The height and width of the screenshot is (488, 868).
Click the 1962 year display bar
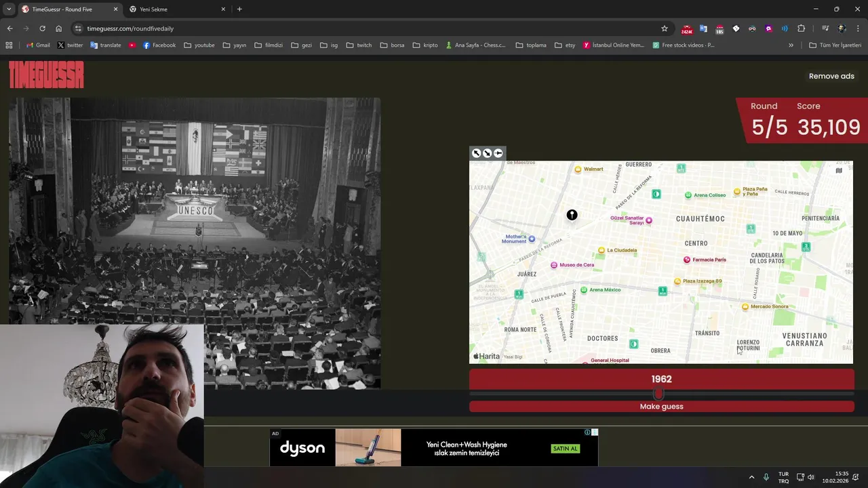point(662,380)
